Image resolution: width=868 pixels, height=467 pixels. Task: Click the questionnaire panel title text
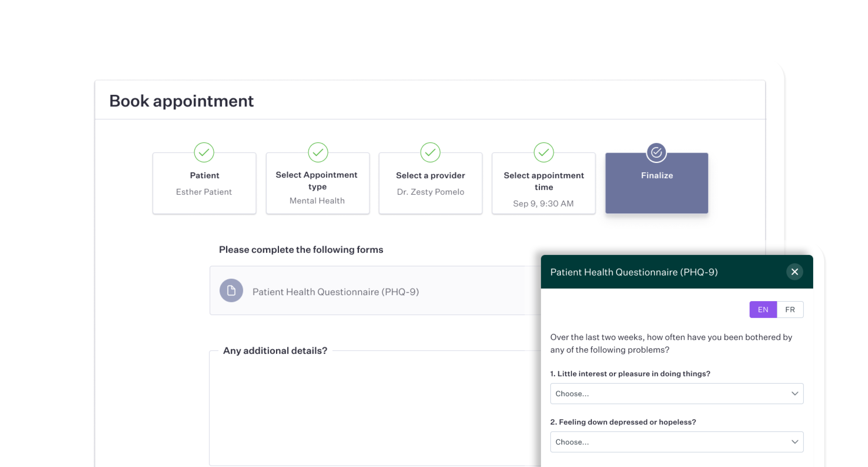[634, 272]
